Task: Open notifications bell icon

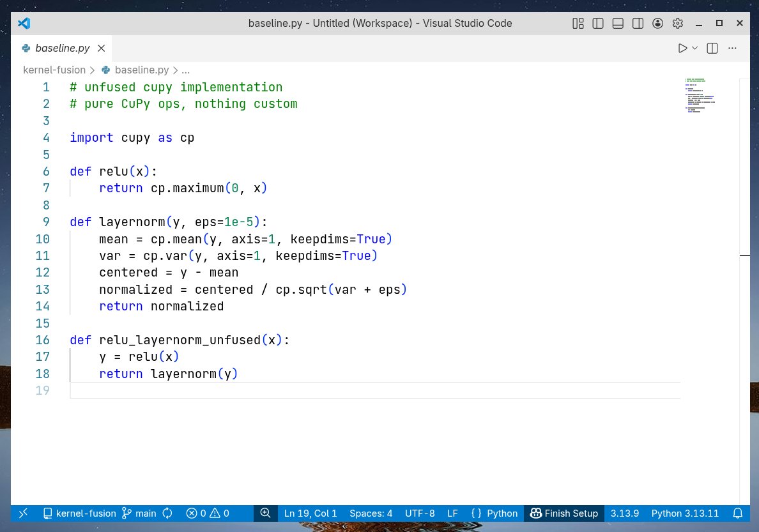Action: [x=738, y=513]
